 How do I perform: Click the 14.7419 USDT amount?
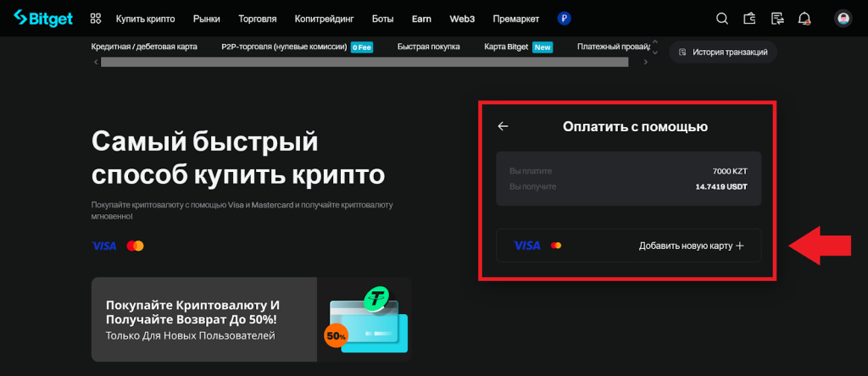(721, 187)
